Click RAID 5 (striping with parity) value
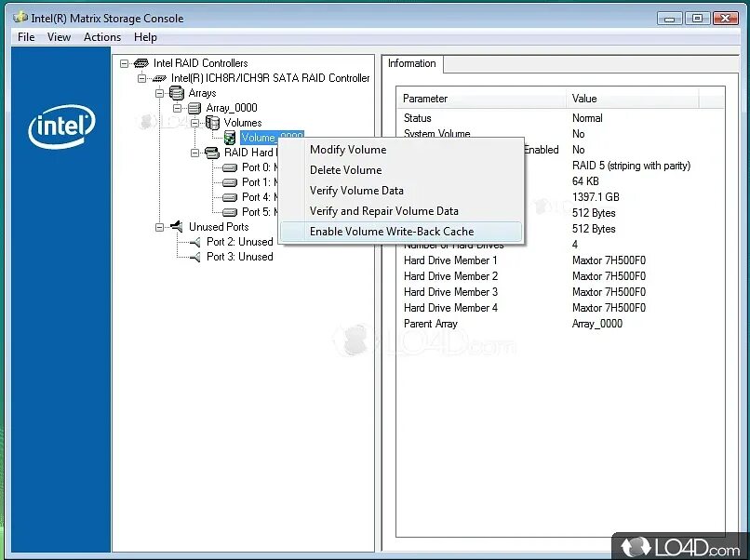The image size is (750, 560). [632, 166]
